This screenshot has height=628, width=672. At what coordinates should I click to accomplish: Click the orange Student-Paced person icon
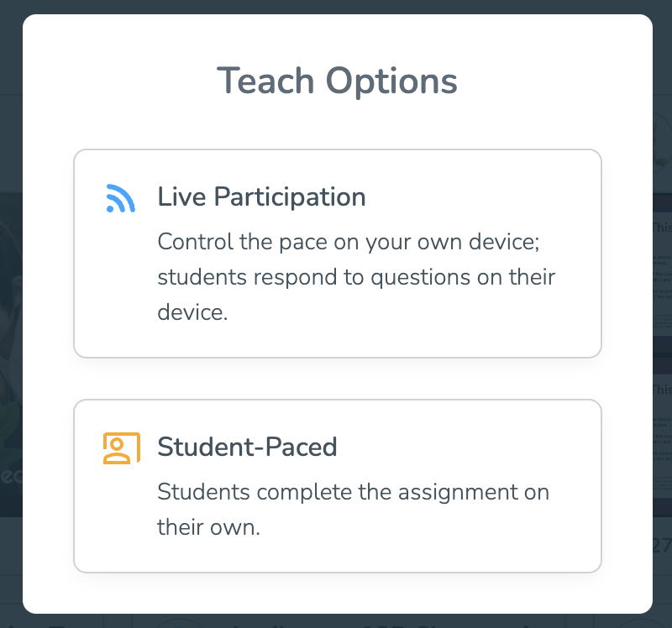click(x=122, y=448)
